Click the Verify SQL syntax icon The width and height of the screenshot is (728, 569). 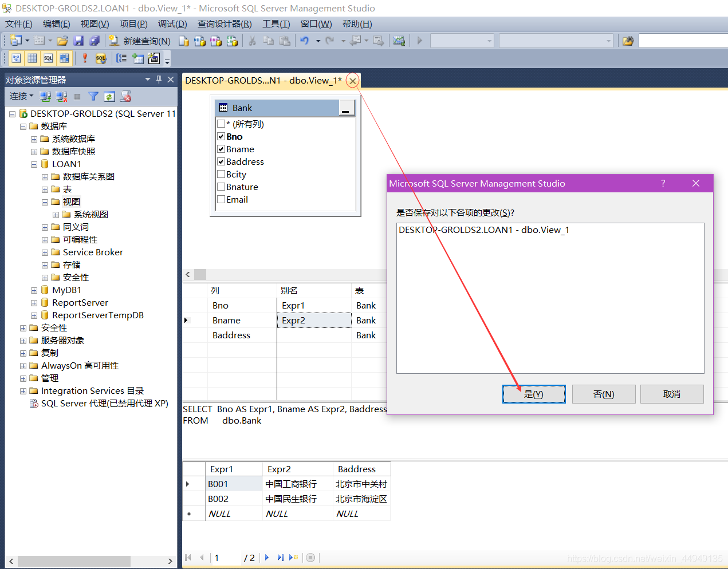[x=101, y=58]
